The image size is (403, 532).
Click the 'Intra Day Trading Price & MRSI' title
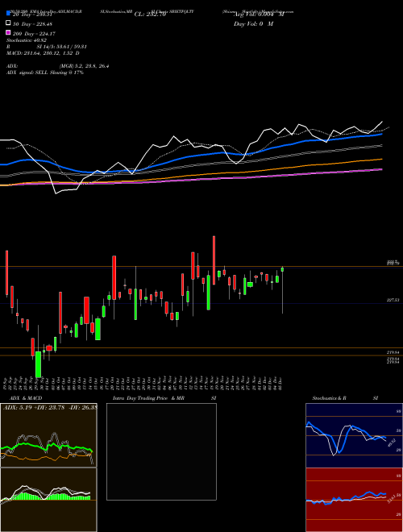tap(164, 398)
